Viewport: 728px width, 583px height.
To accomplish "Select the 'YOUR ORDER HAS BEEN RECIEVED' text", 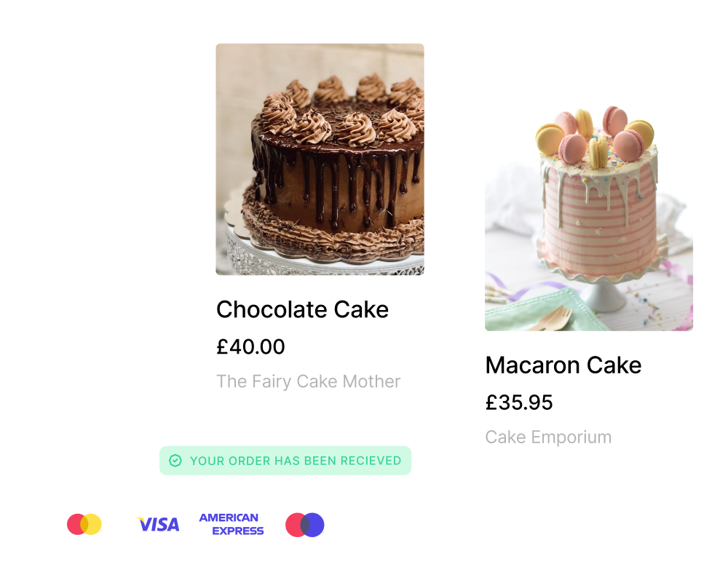I will coord(296,461).
